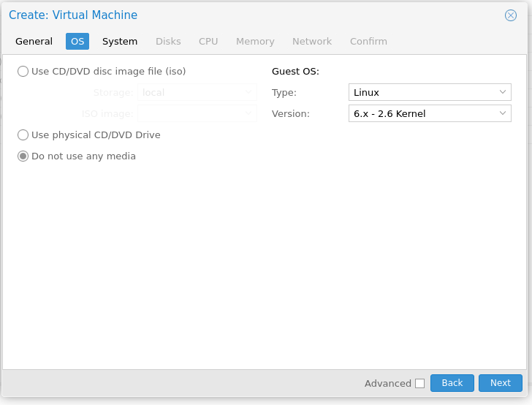Switch to the Memory tab

click(255, 42)
